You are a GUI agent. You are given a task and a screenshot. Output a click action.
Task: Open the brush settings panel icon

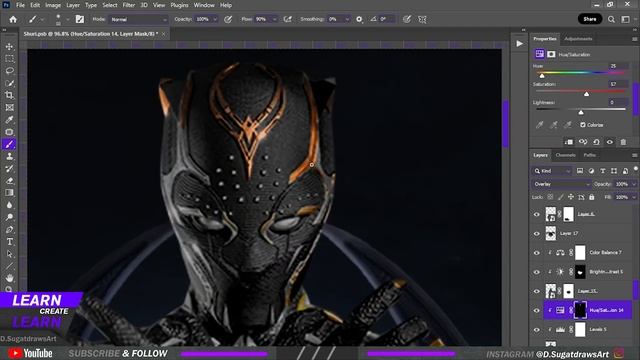[80, 19]
